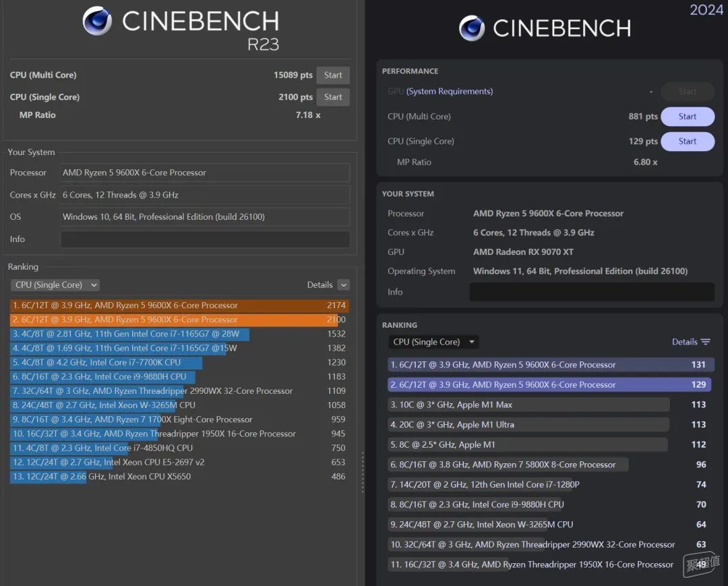This screenshot has height=586, width=728.
Task: Select R23 ranking row Xeon E5-2697 v2
Action: point(179,463)
